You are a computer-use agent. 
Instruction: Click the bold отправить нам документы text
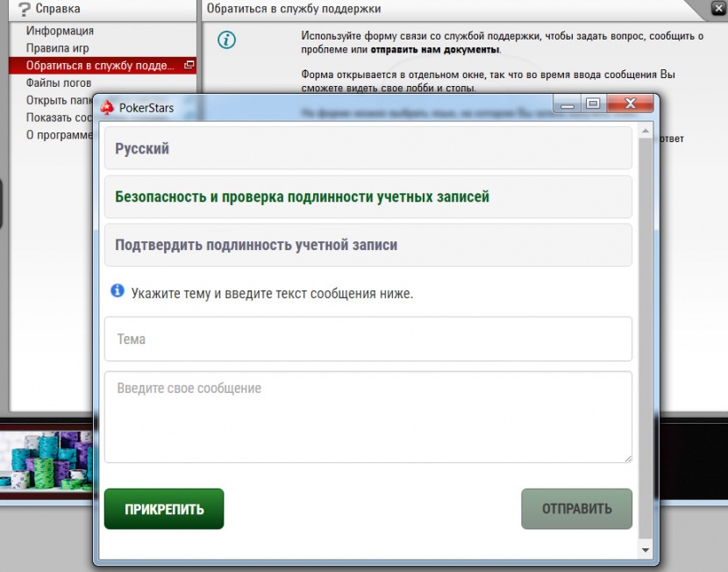click(x=435, y=50)
